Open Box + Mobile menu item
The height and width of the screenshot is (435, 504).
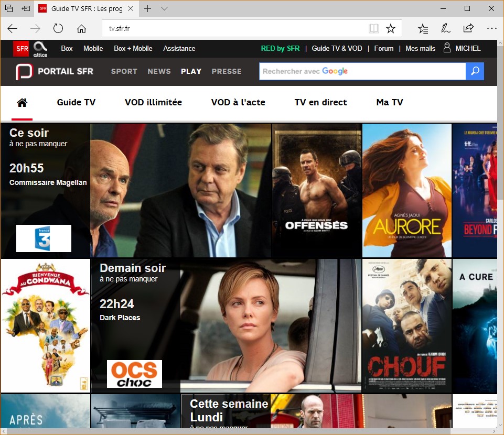tap(133, 49)
